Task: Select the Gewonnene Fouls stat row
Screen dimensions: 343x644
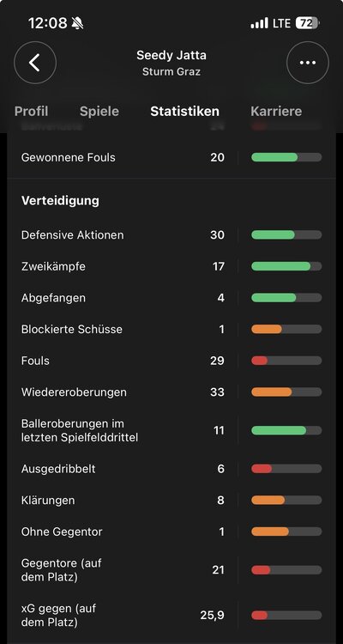Action: (x=171, y=157)
